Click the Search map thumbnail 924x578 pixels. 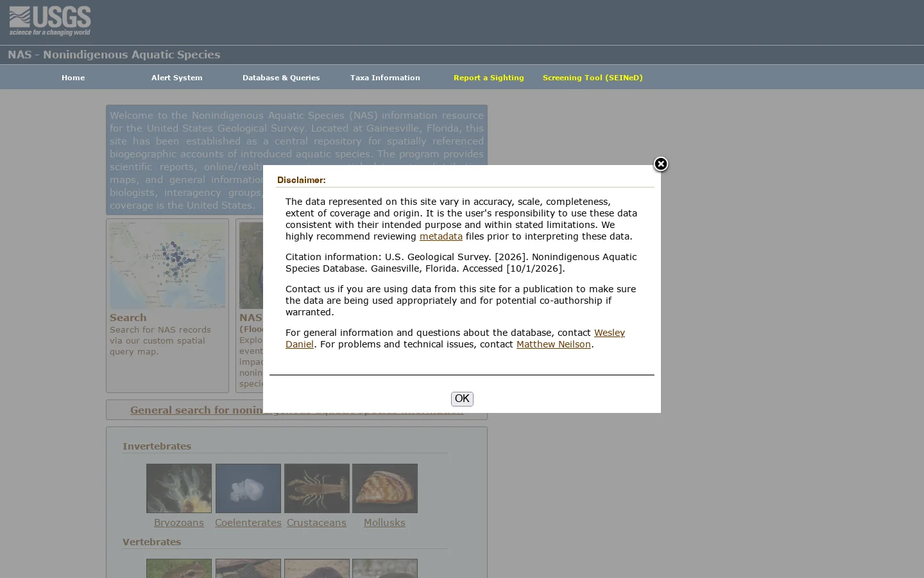pyautogui.click(x=167, y=265)
